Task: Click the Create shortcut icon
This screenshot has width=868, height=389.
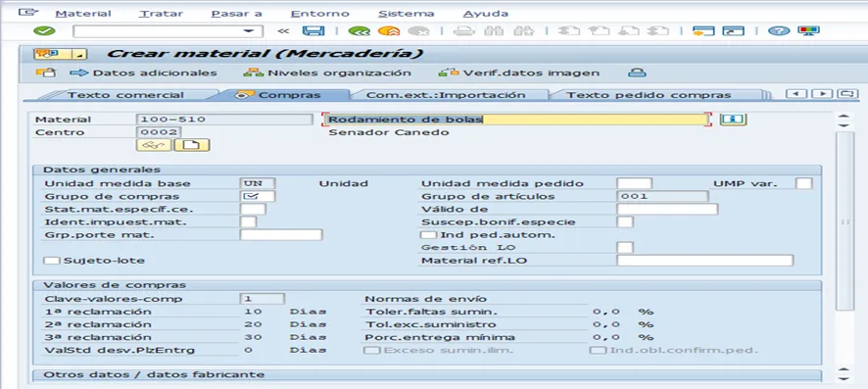Action: 733,31
